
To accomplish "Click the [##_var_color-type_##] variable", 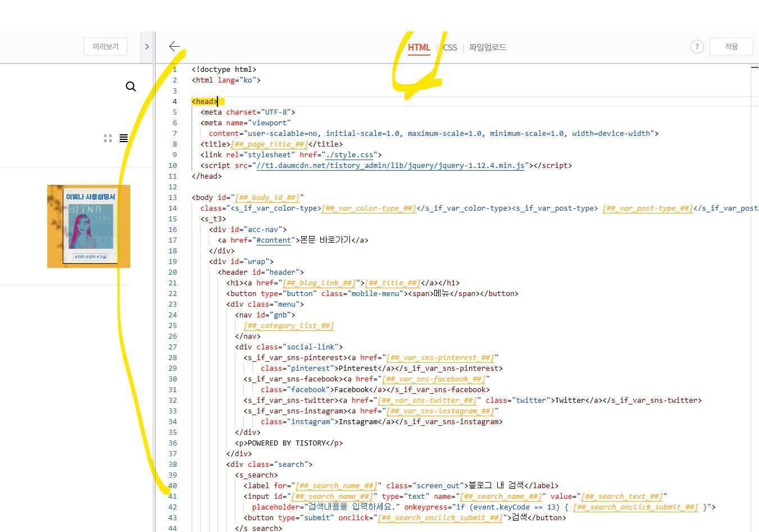I will 369,208.
